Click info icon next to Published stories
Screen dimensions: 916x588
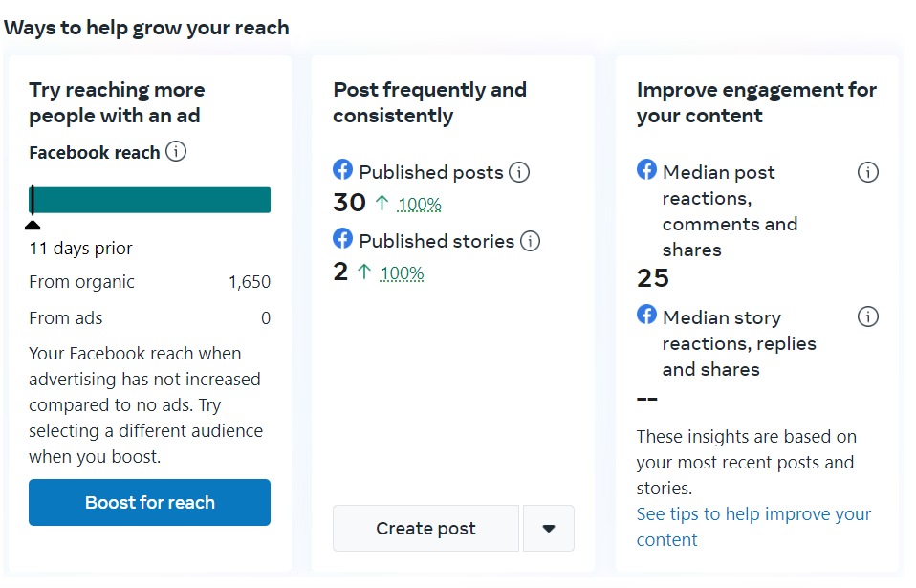tap(531, 241)
